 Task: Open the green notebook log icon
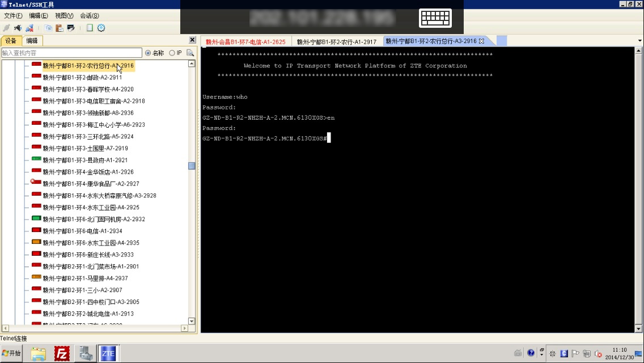coord(90,28)
